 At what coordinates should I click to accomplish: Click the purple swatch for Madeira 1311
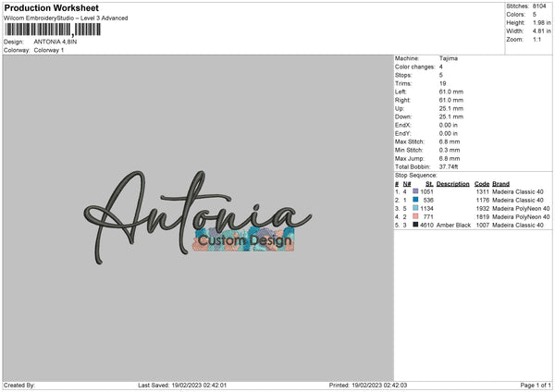tap(415, 191)
